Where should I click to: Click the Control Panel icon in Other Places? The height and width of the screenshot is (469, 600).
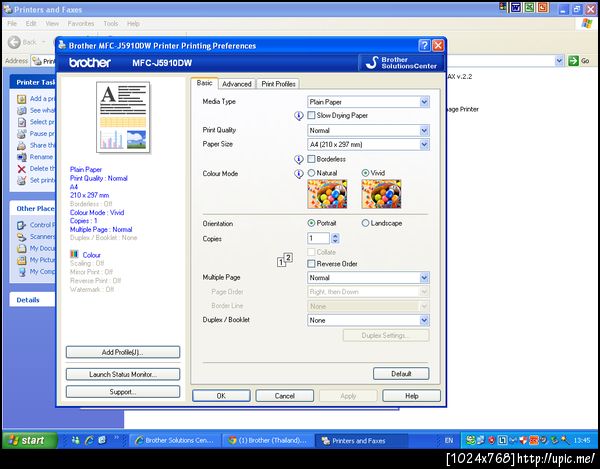(21, 225)
